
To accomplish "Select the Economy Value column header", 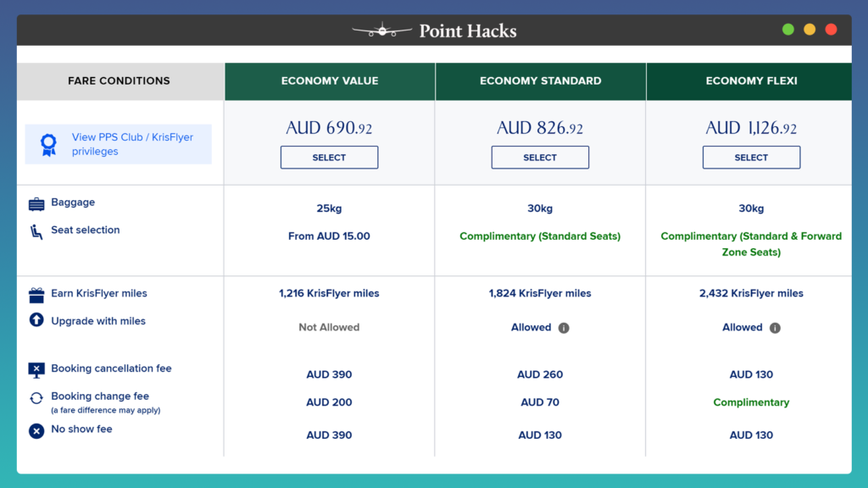I will [329, 80].
